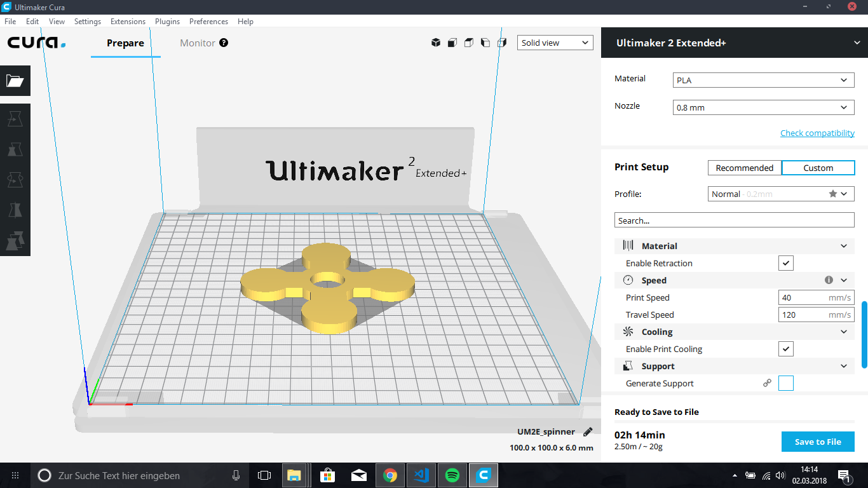The height and width of the screenshot is (488, 868).
Task: Collapse the Cooling settings category
Action: [844, 332]
